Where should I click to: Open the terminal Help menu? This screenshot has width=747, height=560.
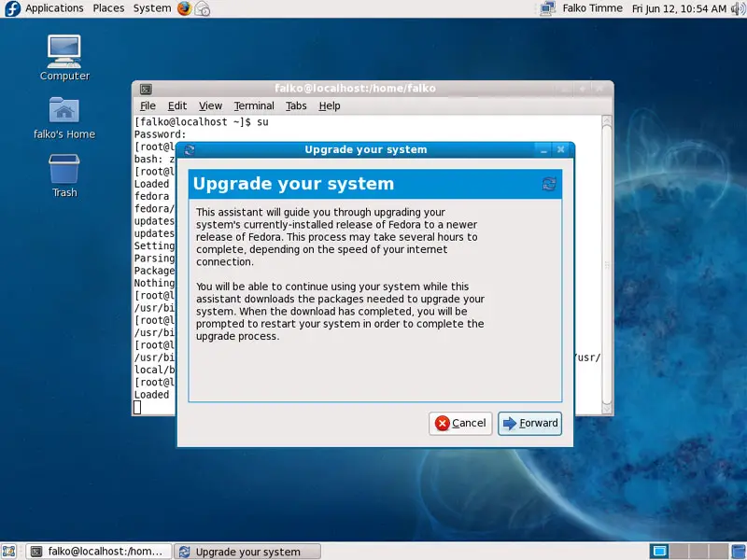(x=330, y=105)
